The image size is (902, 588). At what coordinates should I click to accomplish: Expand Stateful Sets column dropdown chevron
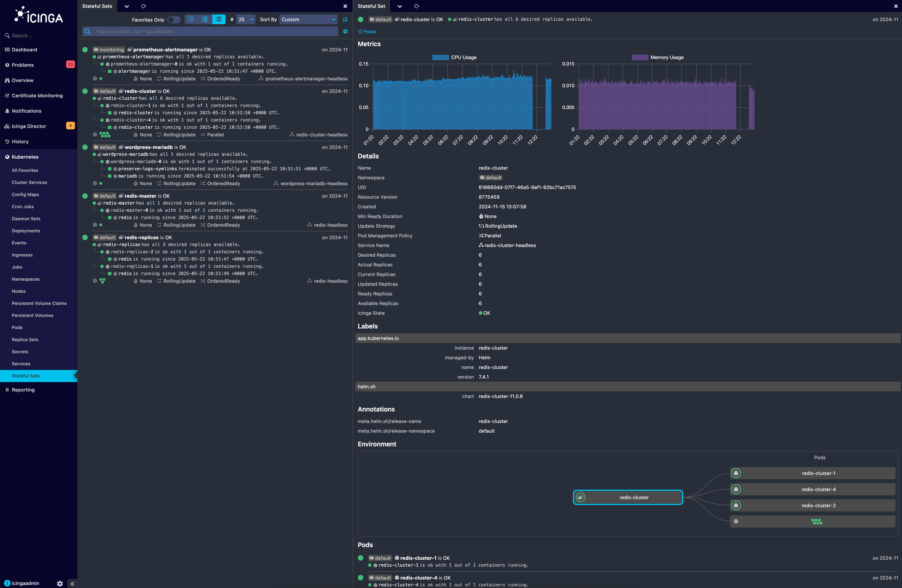pos(127,6)
